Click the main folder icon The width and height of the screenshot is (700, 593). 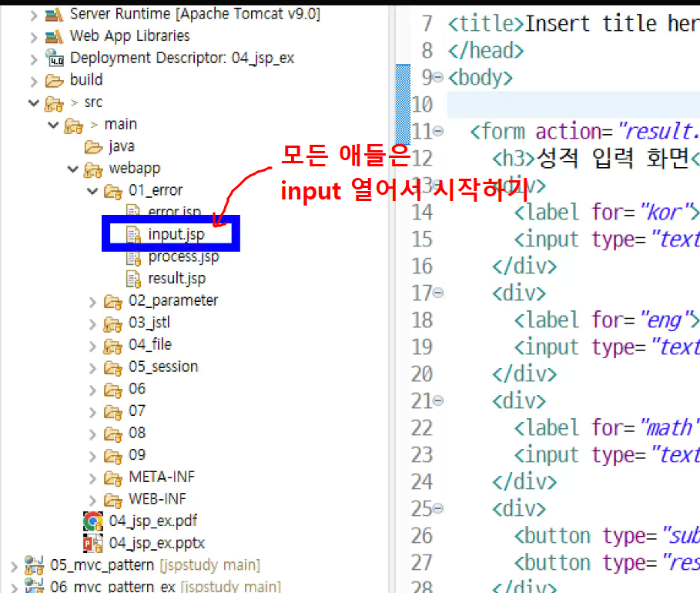[74, 126]
